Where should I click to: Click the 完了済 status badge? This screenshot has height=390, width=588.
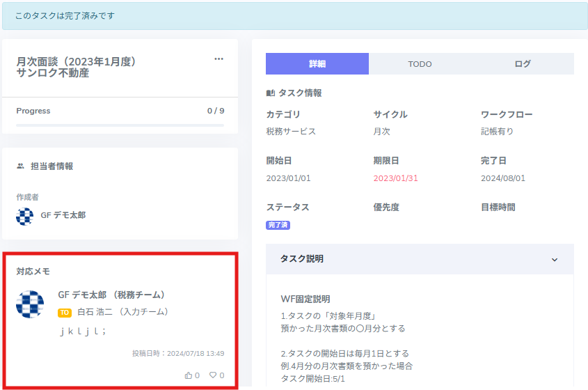click(278, 225)
